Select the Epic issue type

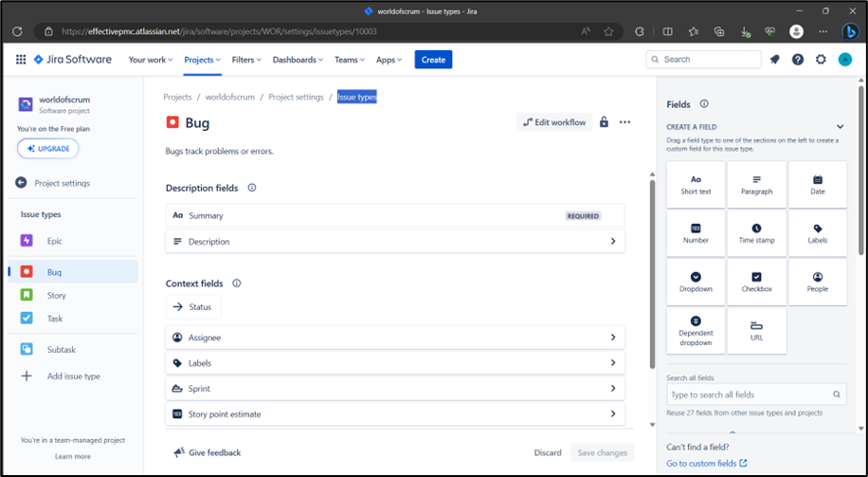click(73, 241)
